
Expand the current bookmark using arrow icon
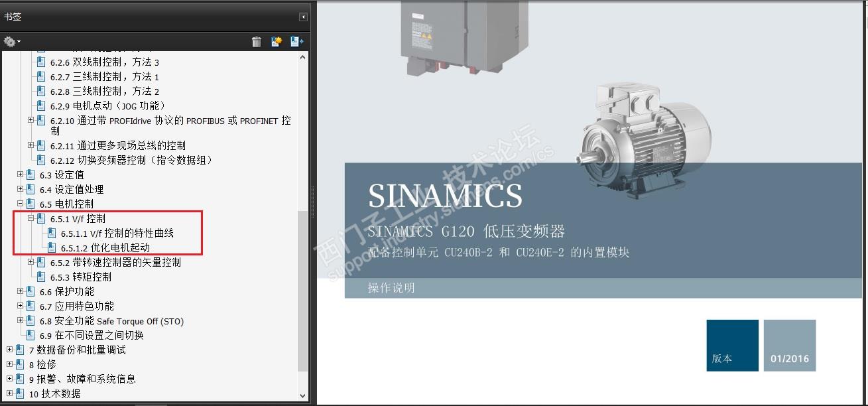(296, 42)
